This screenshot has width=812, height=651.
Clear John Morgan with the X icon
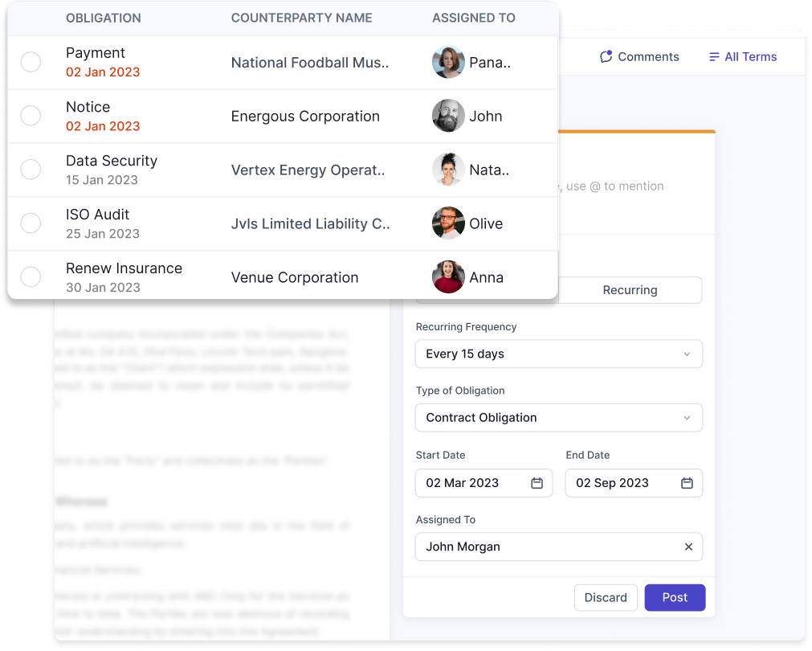point(688,547)
